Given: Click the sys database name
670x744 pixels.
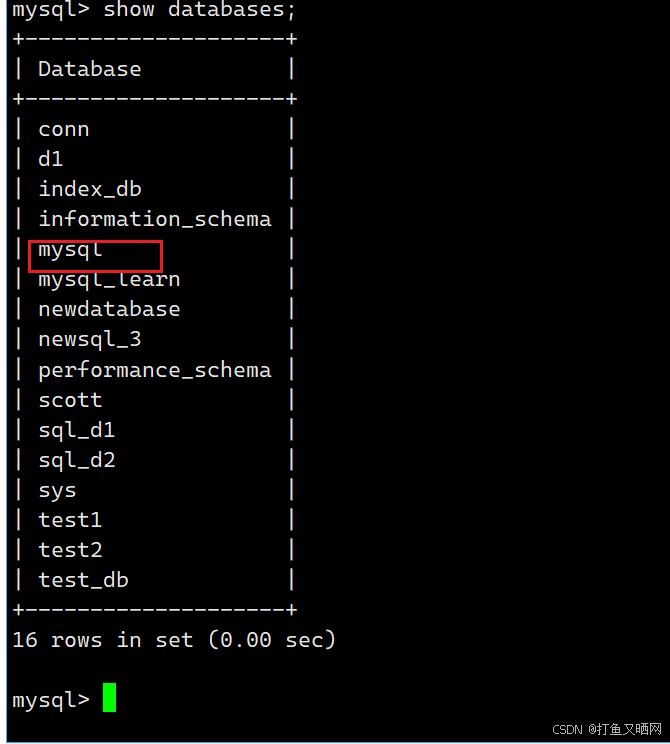Looking at the screenshot, I should click(x=57, y=492).
